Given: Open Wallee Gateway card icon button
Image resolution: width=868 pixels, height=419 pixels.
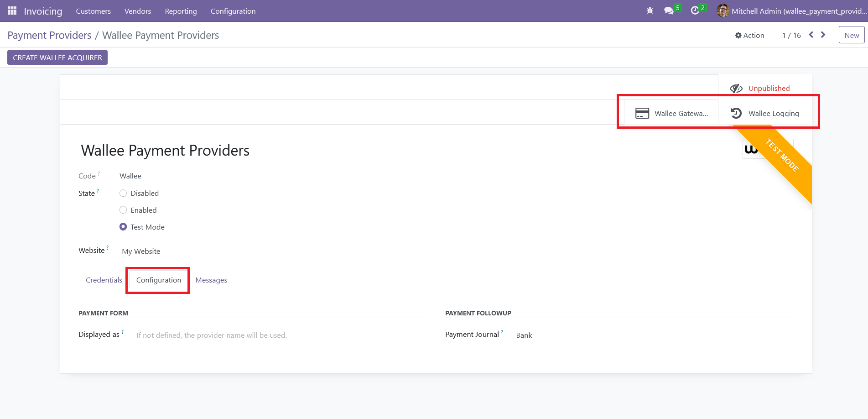Looking at the screenshot, I should click(671, 113).
